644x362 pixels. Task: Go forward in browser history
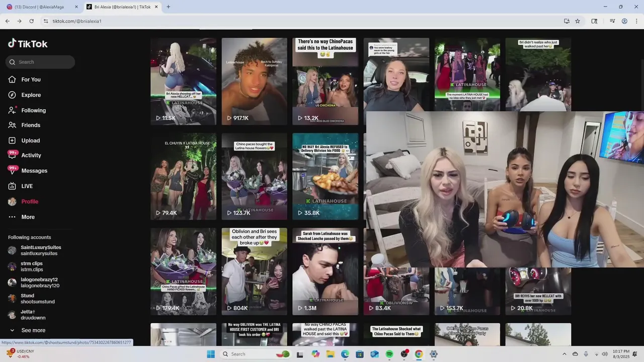click(x=19, y=21)
